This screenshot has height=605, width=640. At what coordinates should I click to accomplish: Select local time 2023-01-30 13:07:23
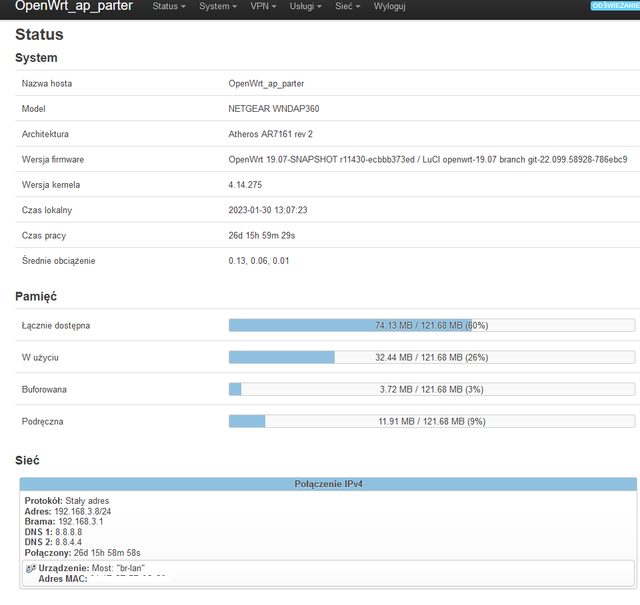[x=268, y=210]
